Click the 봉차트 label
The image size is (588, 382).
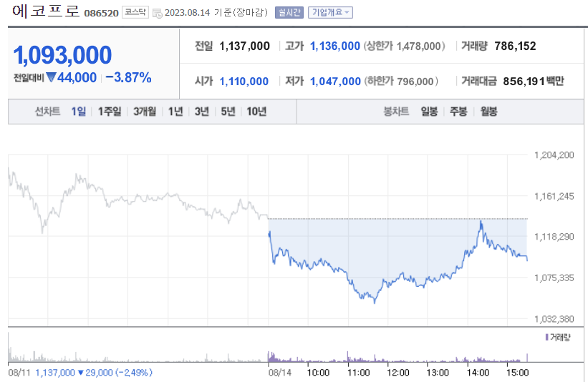click(x=396, y=111)
